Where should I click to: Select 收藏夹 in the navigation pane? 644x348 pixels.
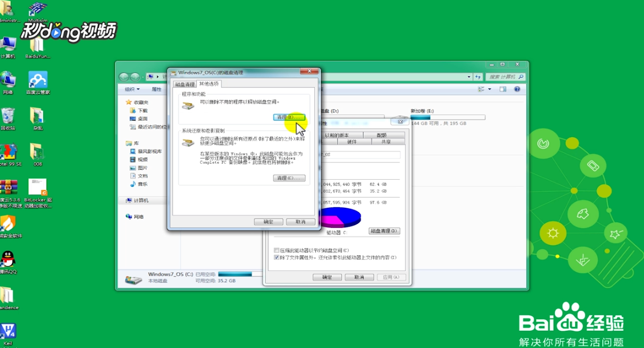point(137,102)
